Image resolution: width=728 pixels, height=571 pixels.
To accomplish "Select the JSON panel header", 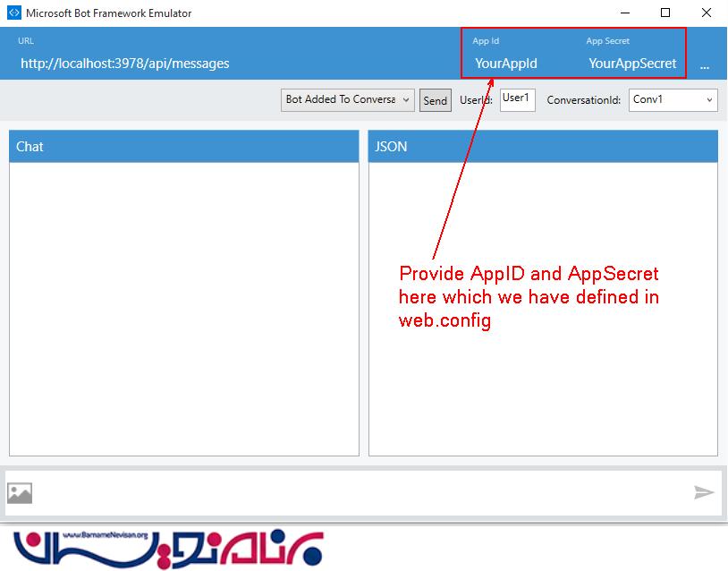I will (x=543, y=147).
